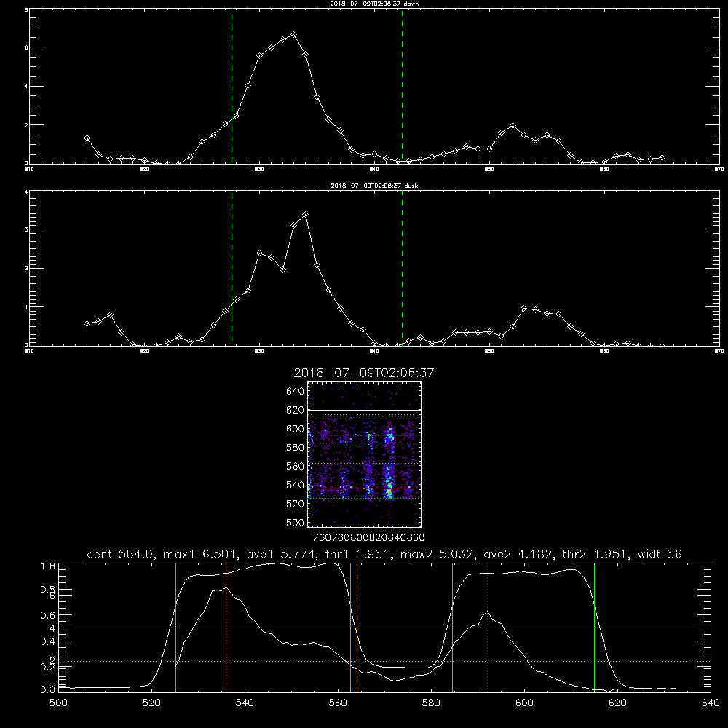Click the '540' label beside spectral image
728x728 pixels.
296,485
